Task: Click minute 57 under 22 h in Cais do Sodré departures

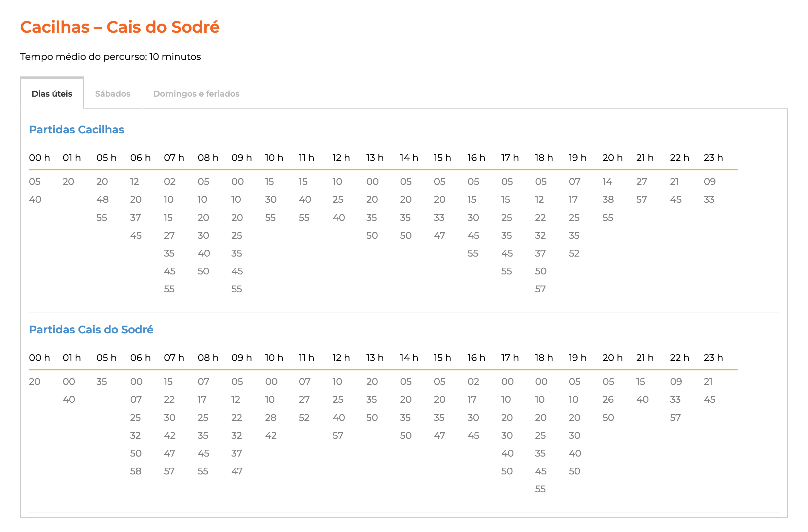Action: click(675, 418)
